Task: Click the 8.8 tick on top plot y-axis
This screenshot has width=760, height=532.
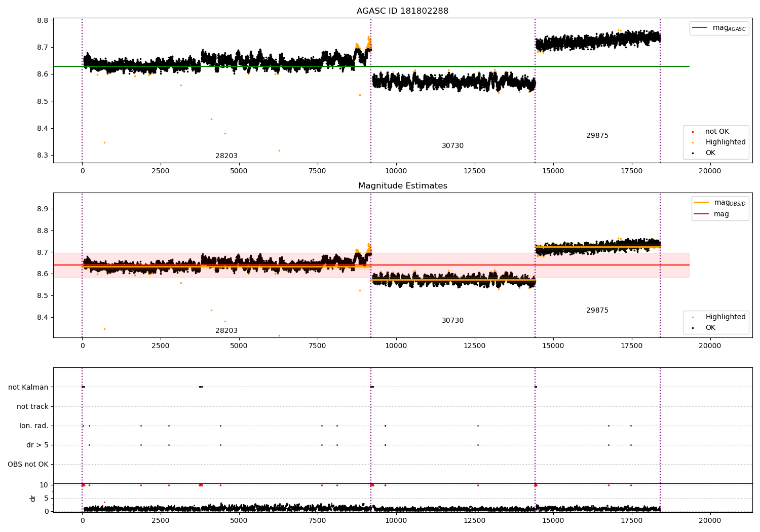Action: pos(43,20)
